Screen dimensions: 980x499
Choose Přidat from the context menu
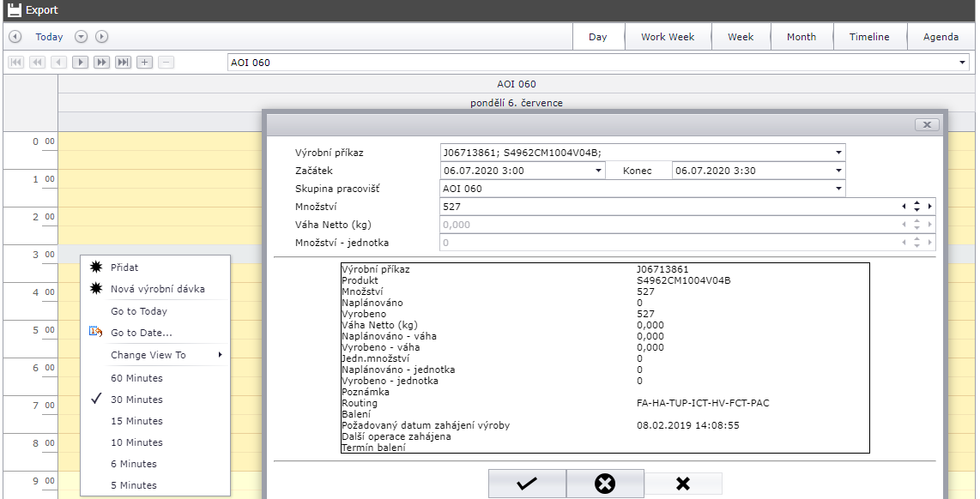point(124,268)
